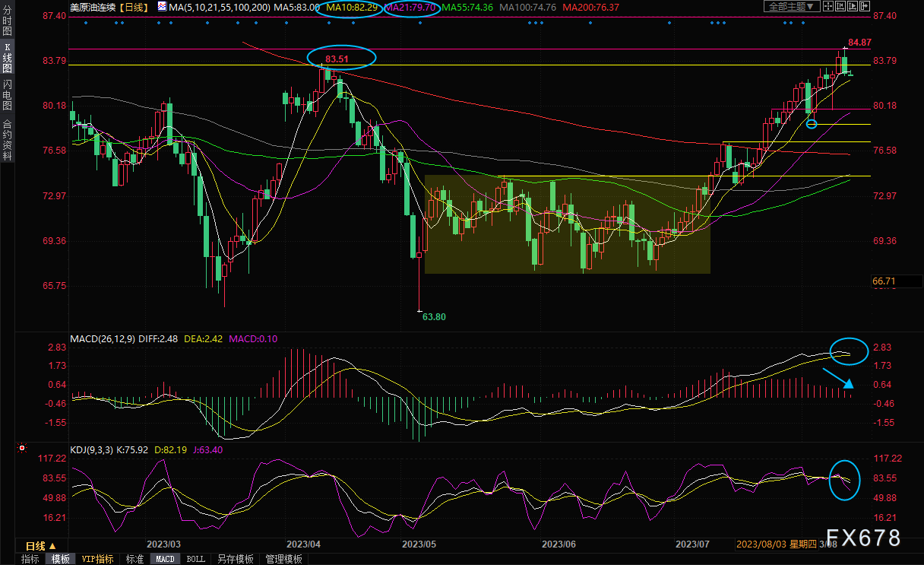Select the K线图 sidebar tab
This screenshot has width=924, height=565.
coord(7,57)
